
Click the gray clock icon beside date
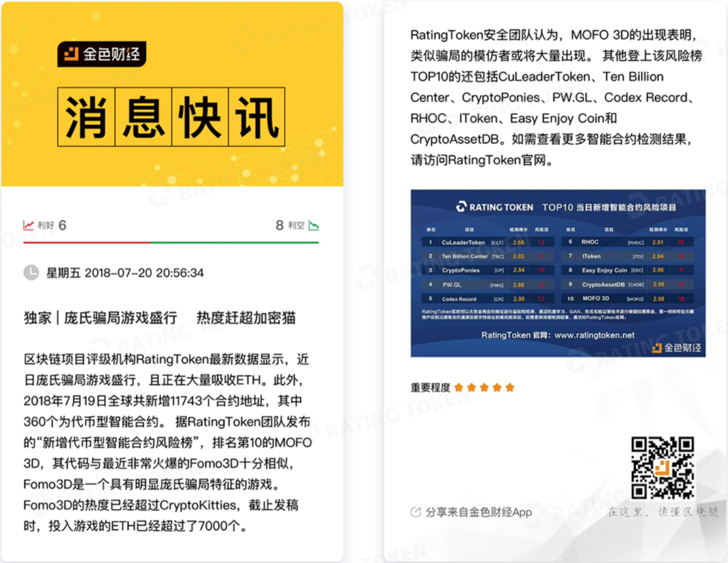pos(31,272)
